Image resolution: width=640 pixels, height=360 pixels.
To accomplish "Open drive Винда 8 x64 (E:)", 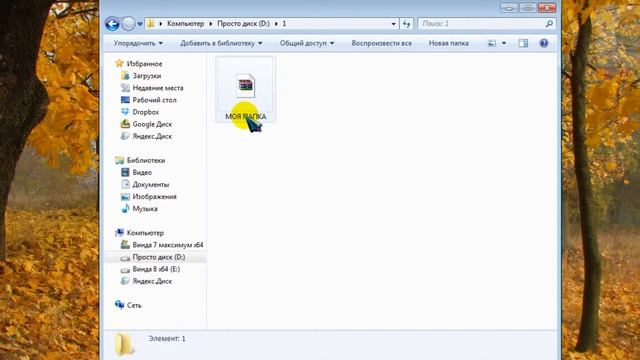I will pyautogui.click(x=156, y=269).
